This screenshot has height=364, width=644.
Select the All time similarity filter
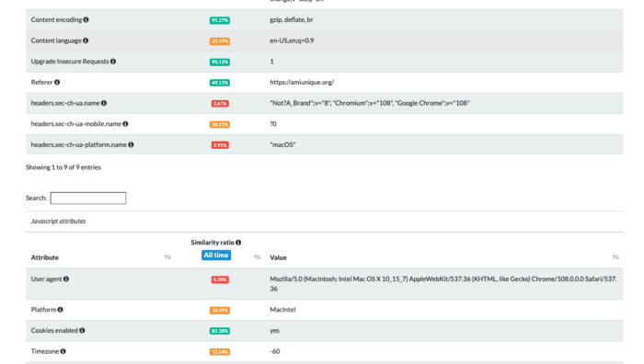[x=216, y=256]
